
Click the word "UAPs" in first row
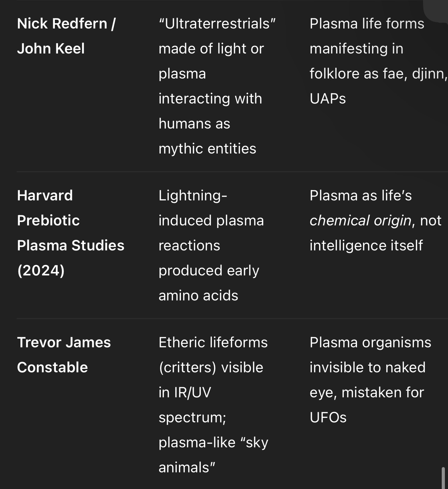click(x=327, y=99)
